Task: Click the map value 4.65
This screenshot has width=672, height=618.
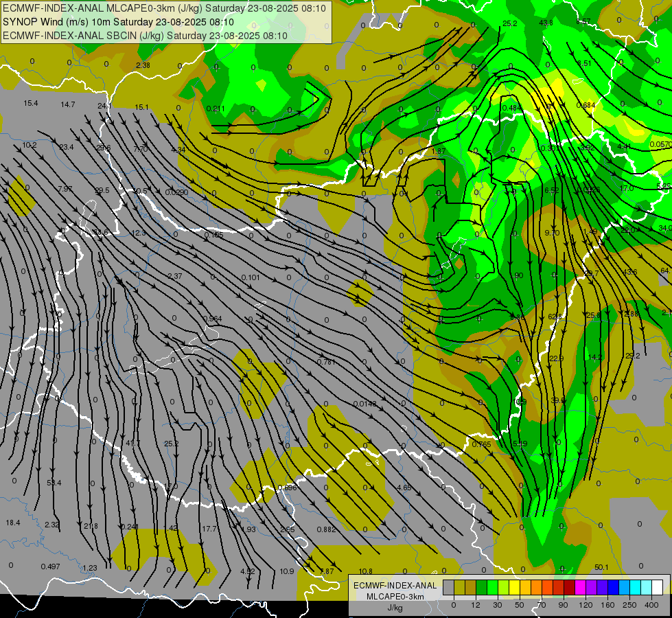Action: click(404, 488)
